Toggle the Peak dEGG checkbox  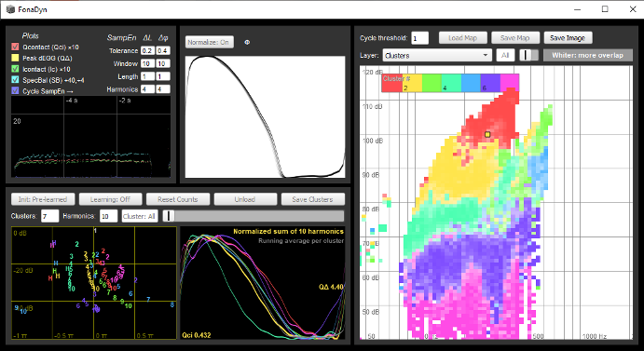15,58
